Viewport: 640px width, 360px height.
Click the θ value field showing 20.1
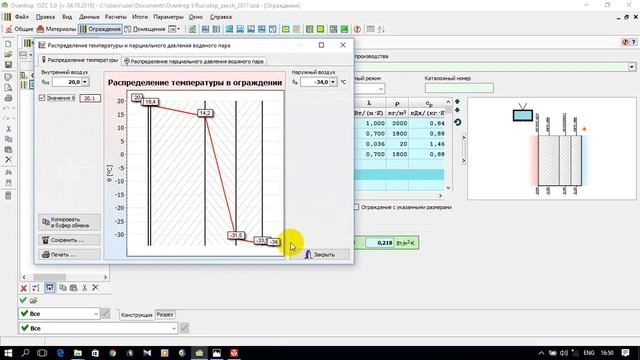tap(90, 98)
